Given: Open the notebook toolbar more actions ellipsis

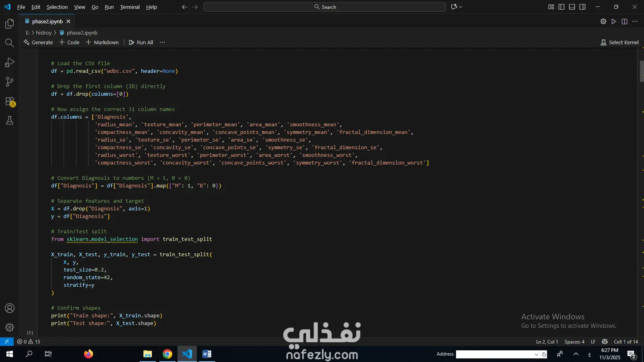Looking at the screenshot, I should pyautogui.click(x=163, y=42).
